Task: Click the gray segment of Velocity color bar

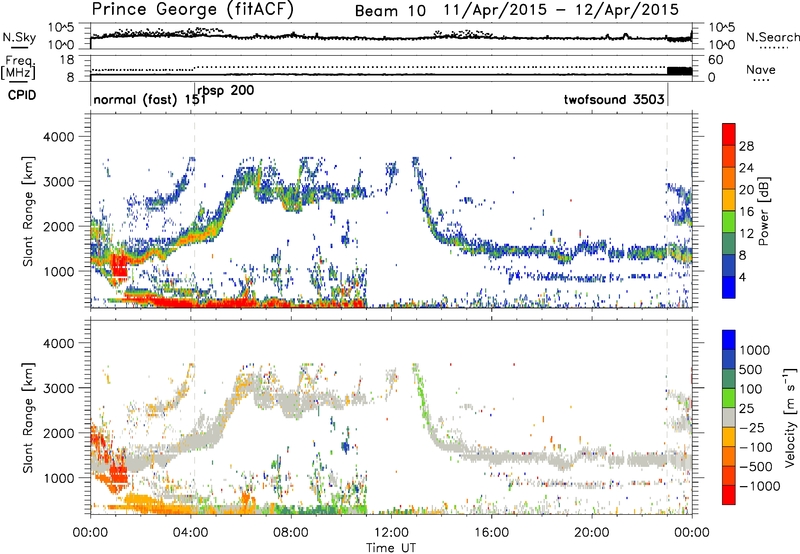Action: pos(729,418)
